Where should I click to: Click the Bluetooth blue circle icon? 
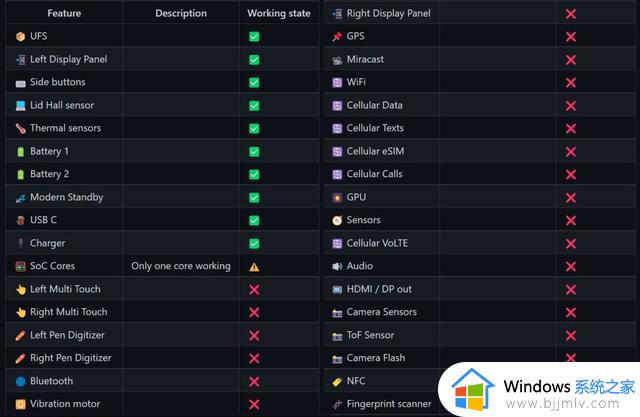click(20, 382)
